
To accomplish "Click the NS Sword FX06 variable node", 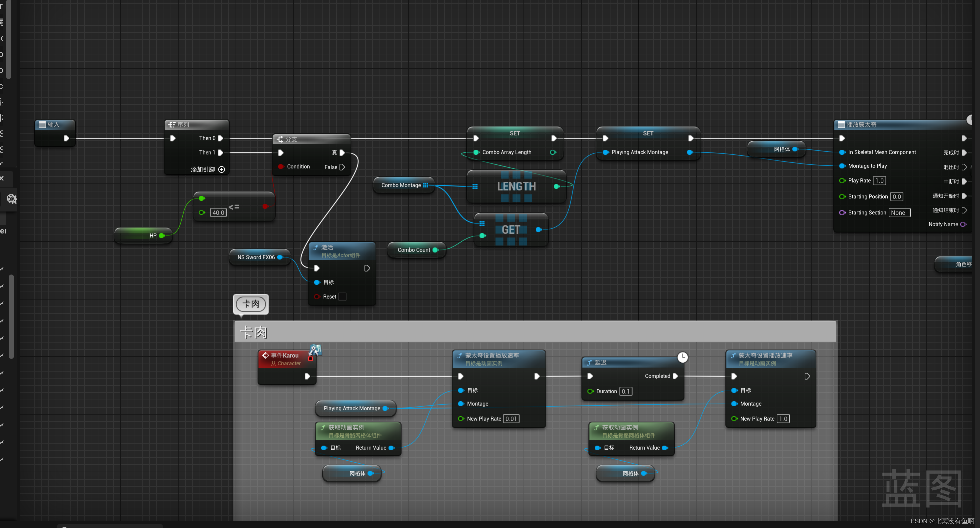I will [256, 257].
